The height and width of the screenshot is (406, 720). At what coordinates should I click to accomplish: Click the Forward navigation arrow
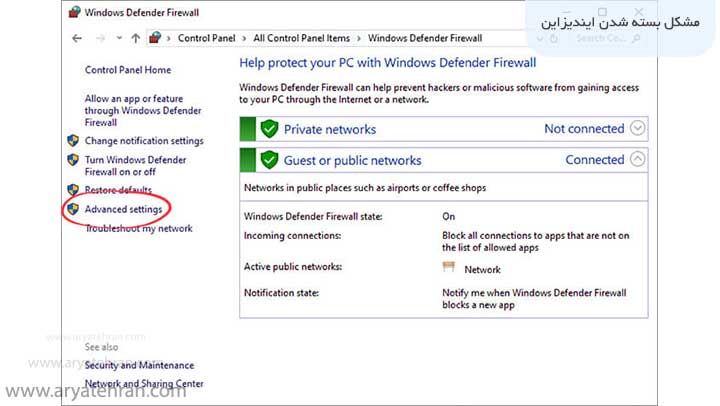(x=98, y=38)
